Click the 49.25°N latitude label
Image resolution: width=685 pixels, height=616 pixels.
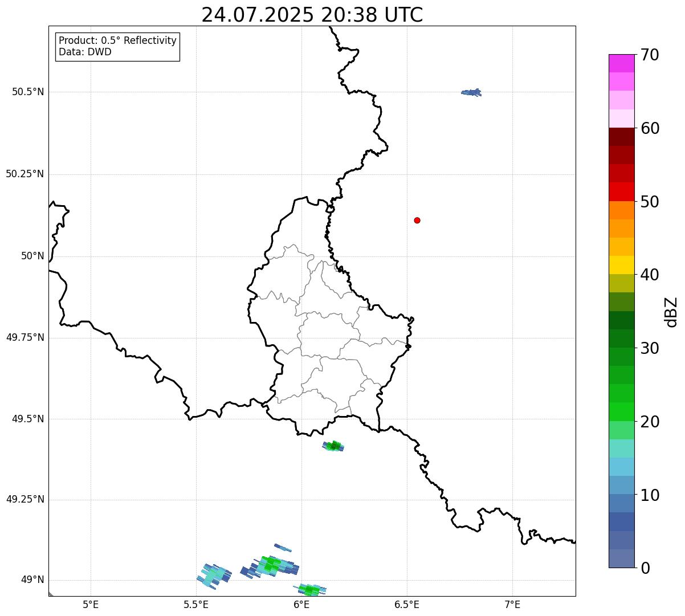coord(25,500)
